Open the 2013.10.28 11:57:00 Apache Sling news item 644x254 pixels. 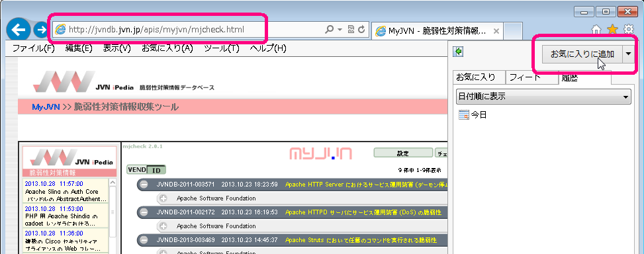[65, 191]
